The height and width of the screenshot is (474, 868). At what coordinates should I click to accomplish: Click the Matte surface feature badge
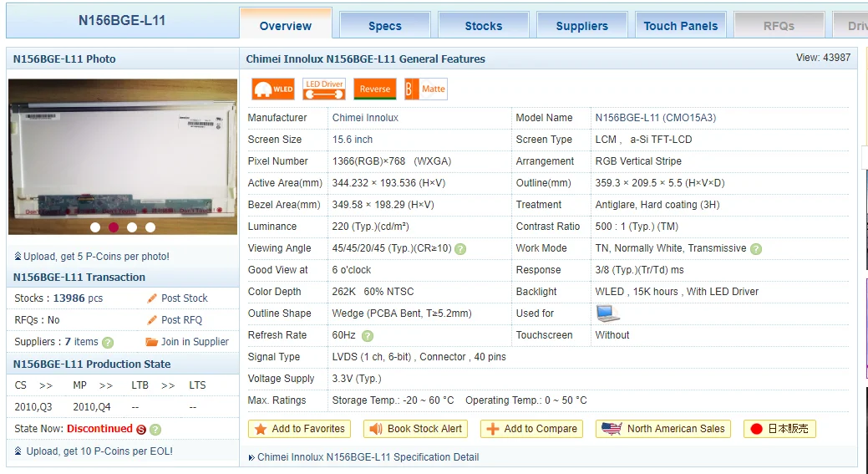tap(426, 89)
